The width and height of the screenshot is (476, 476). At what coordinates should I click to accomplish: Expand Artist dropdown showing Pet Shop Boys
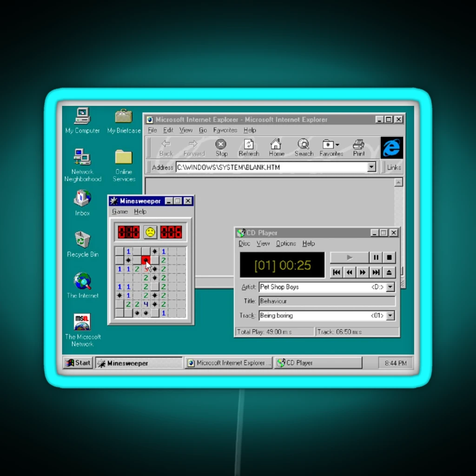pos(390,287)
